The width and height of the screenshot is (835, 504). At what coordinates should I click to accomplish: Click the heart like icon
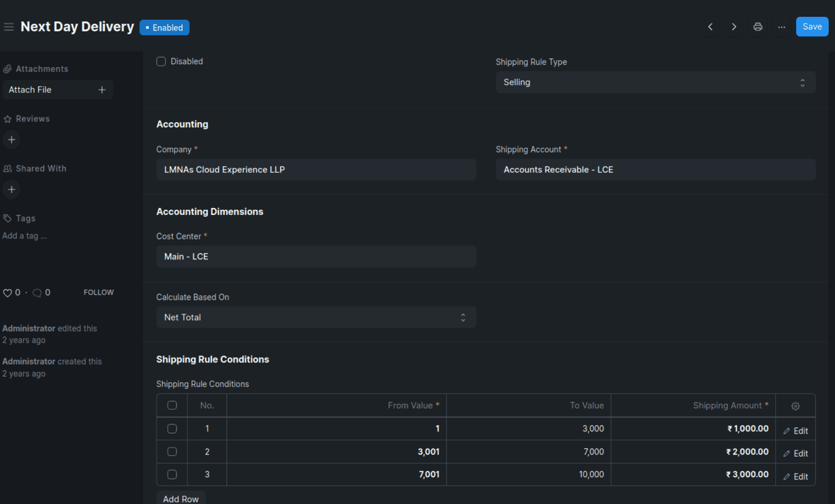8,293
